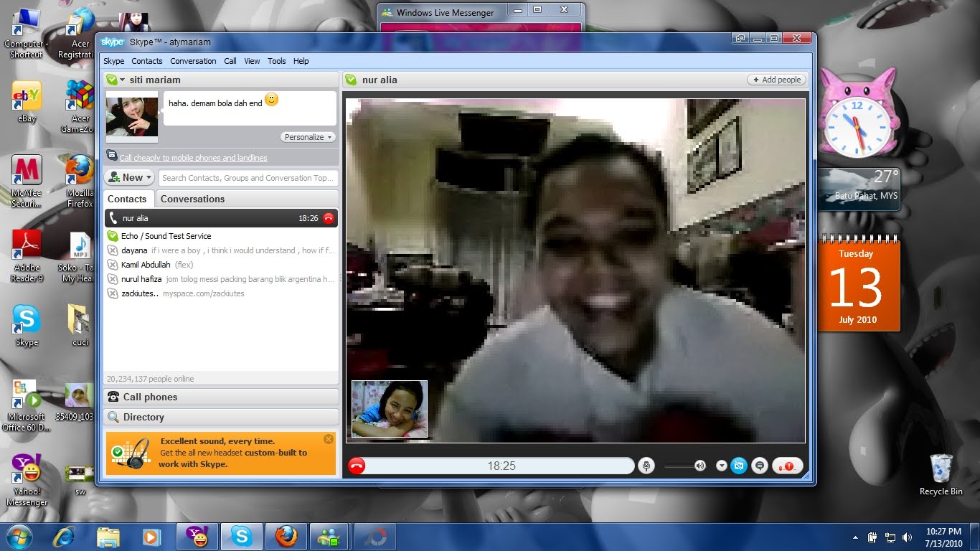Open Adobe Reader 9 desktop icon
The image size is (980, 551).
27,256
